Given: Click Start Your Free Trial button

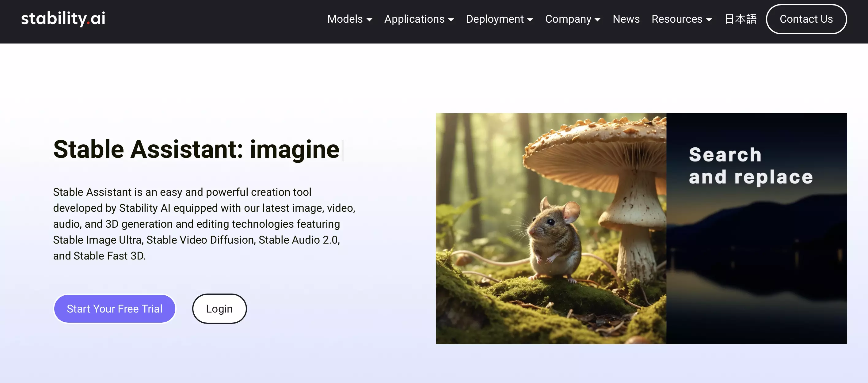Looking at the screenshot, I should 115,309.
